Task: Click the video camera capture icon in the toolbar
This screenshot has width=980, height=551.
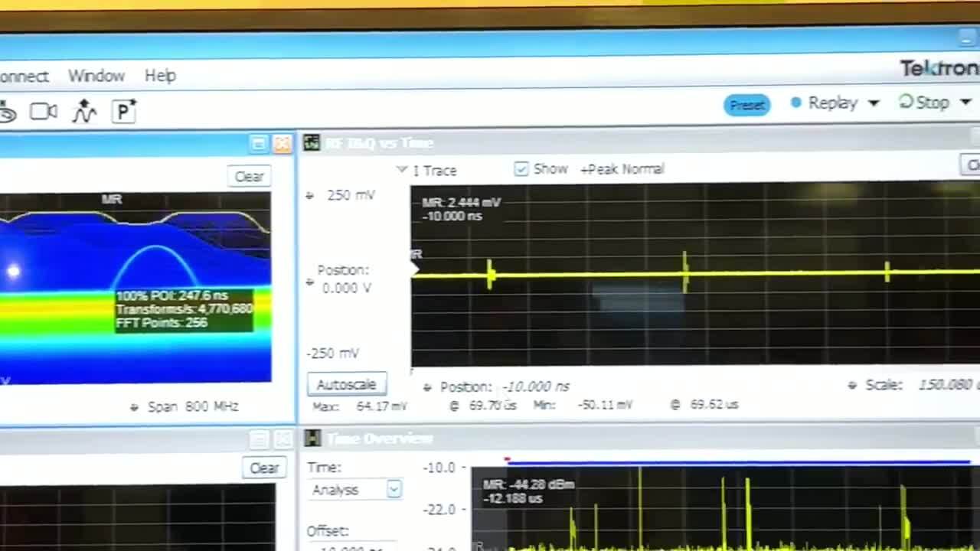Action: point(44,111)
